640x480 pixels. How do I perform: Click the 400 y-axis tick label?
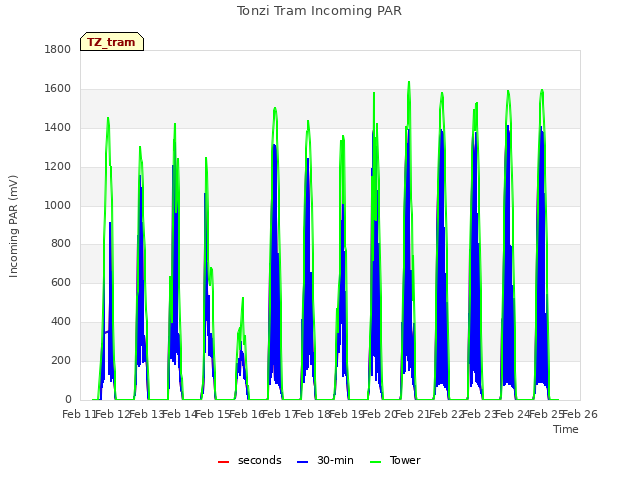61,322
